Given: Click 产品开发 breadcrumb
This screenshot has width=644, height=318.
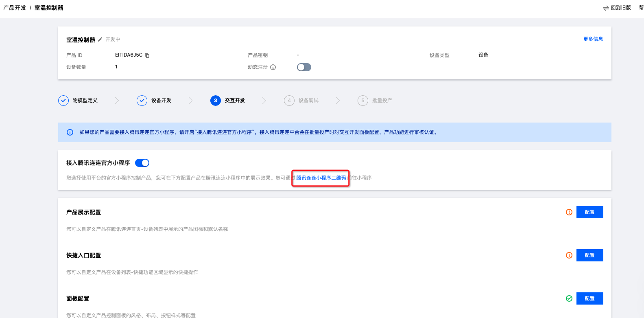Looking at the screenshot, I should tap(15, 8).
